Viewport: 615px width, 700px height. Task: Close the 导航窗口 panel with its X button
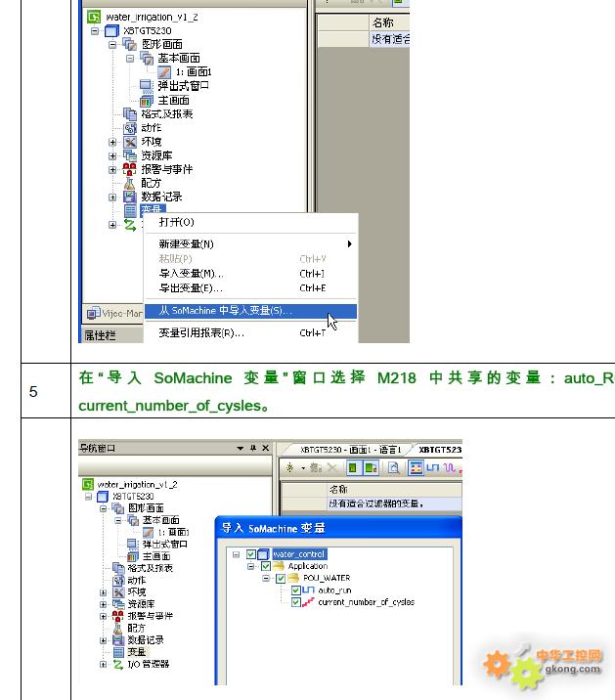(266, 448)
